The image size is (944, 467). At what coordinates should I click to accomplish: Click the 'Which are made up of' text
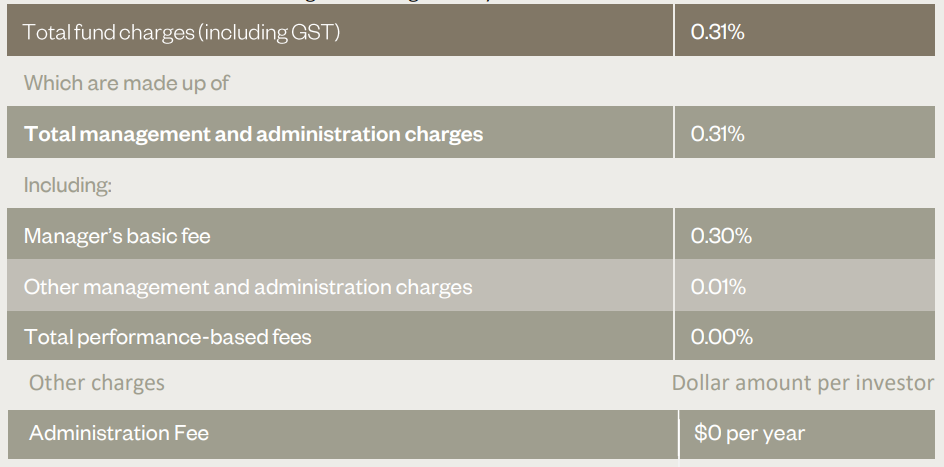(126, 82)
